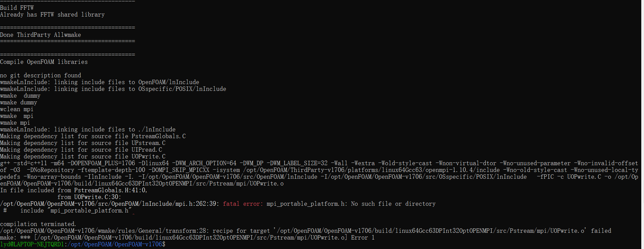
Task: Click the 'compilation terminated.' message
Action: tap(38, 224)
